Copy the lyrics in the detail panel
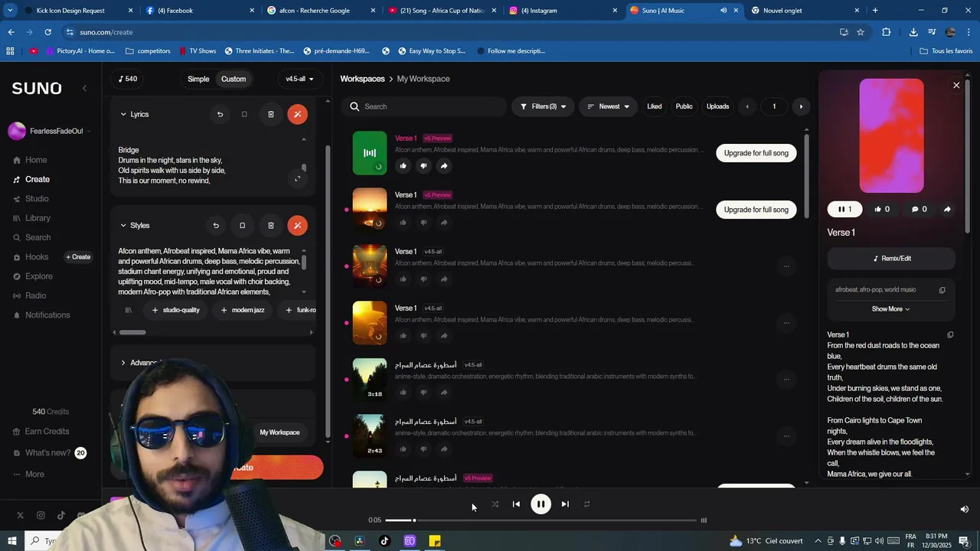This screenshot has width=980, height=551. coord(950,335)
